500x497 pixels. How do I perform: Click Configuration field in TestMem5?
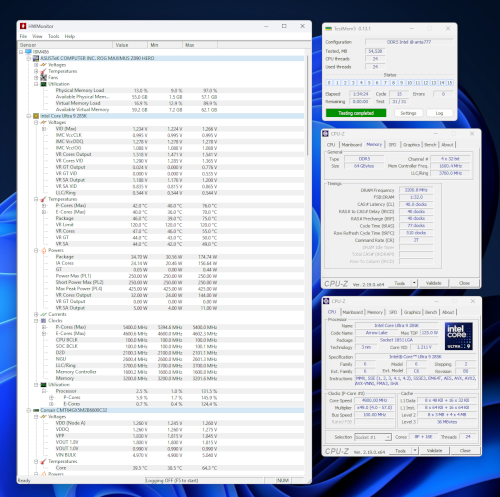(x=409, y=42)
